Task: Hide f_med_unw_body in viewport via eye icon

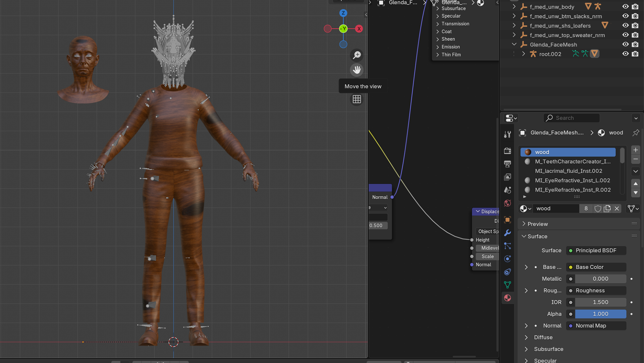Action: [626, 7]
